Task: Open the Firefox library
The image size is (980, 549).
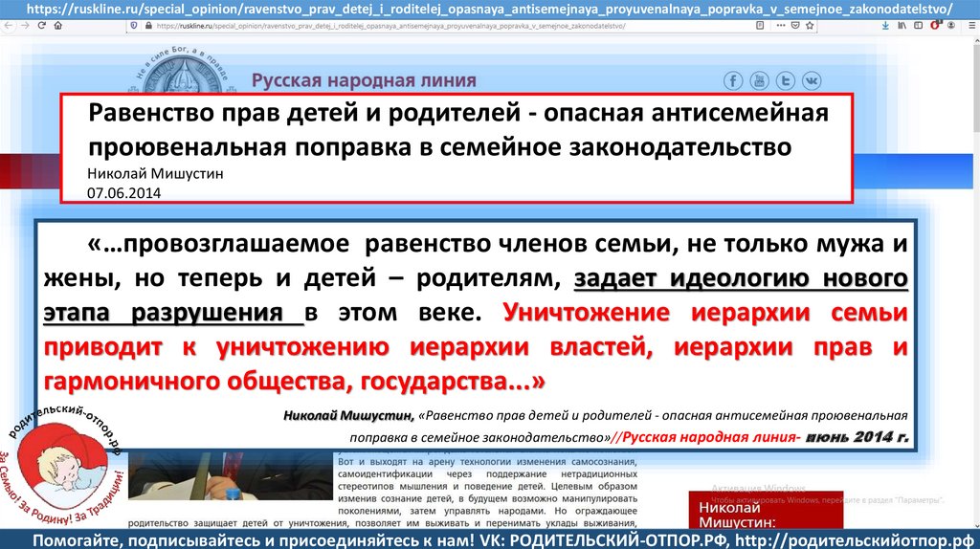Action: 902,26
